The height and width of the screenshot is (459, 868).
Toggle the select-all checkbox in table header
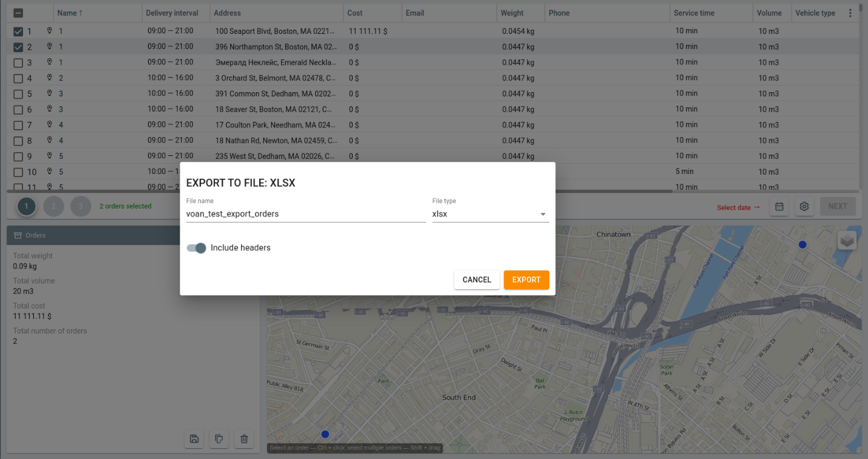(18, 13)
